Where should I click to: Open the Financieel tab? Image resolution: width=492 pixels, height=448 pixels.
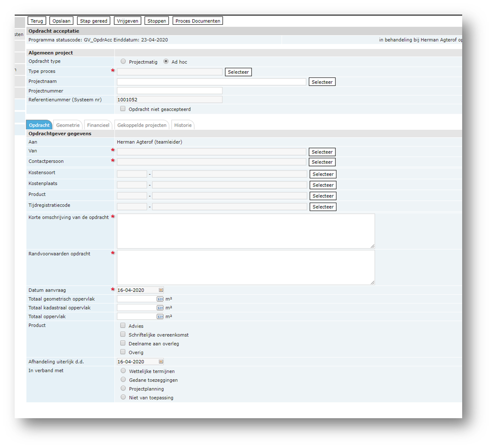[98, 125]
